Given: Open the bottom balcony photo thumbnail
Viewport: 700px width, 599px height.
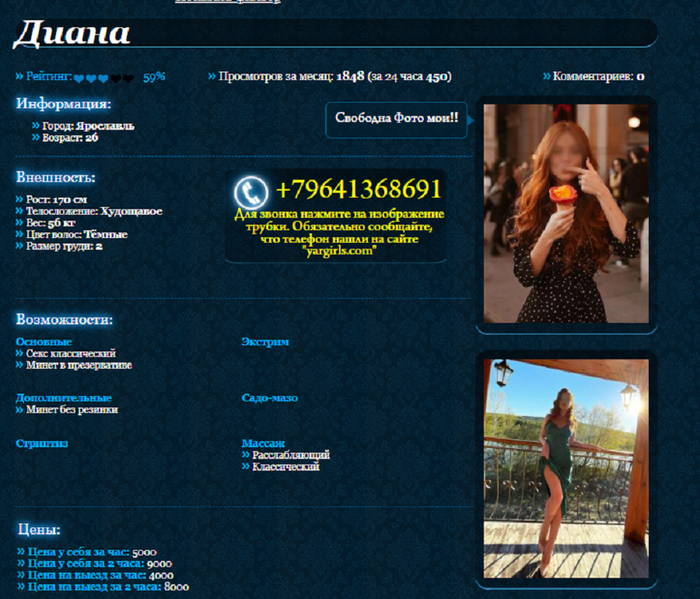Looking at the screenshot, I should click(x=565, y=468).
